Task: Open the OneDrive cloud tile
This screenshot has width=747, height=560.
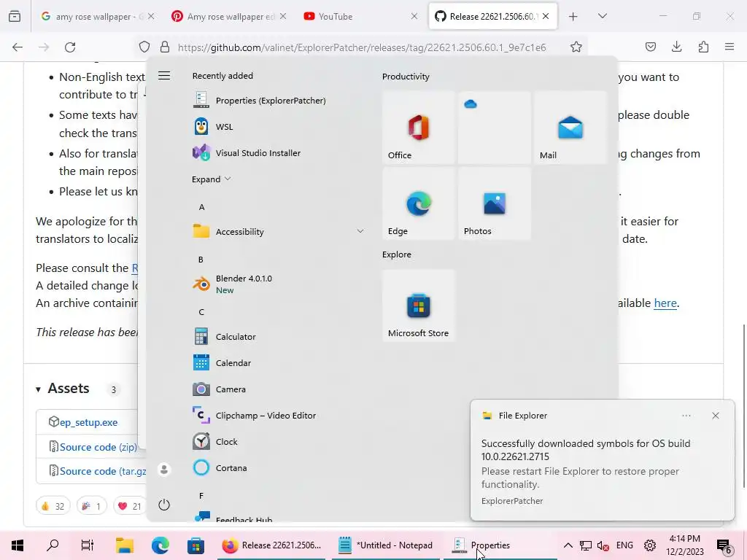Action: click(x=495, y=128)
